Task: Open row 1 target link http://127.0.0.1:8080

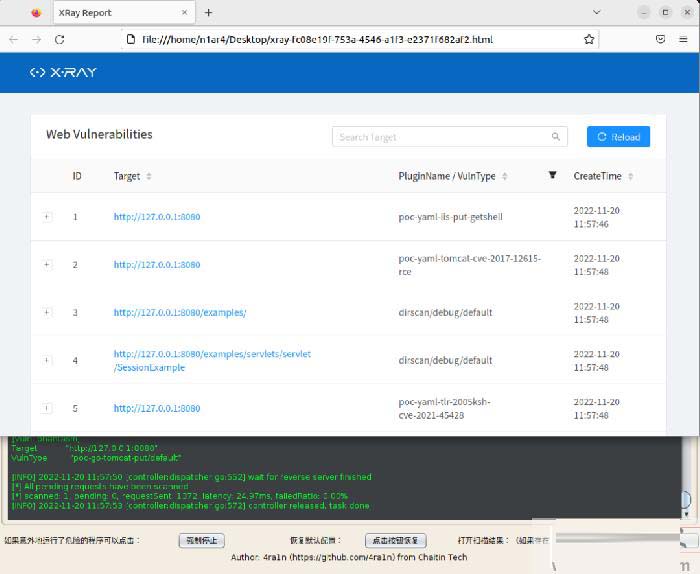Action: pyautogui.click(x=157, y=217)
